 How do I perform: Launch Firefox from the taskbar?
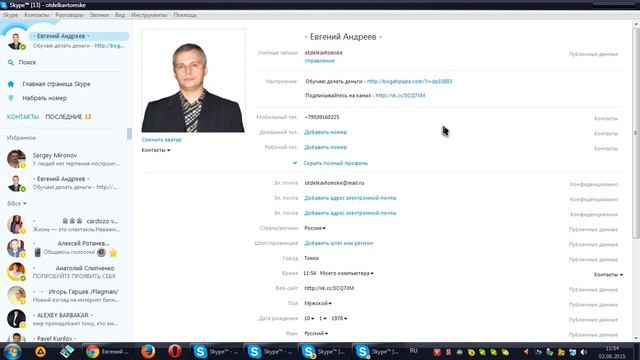pos(148,351)
